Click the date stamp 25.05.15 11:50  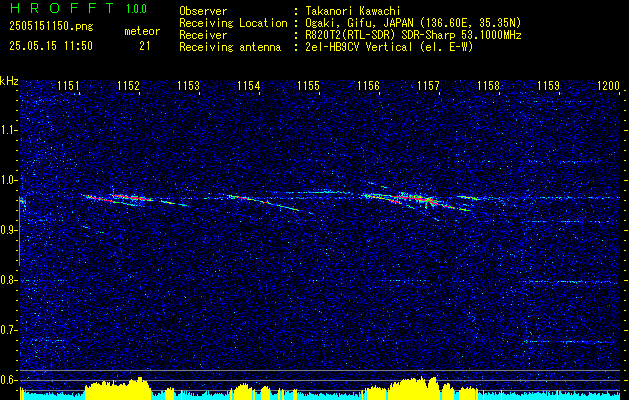51,46
